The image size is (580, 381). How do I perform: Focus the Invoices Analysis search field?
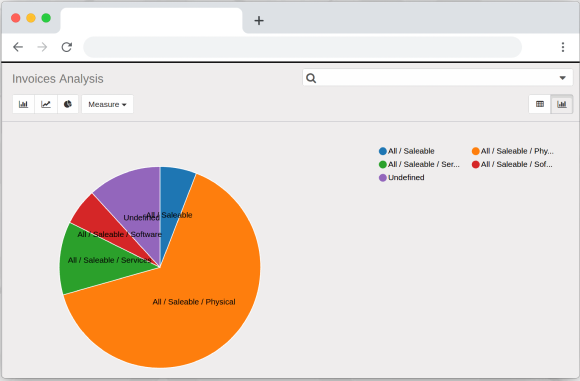[x=438, y=78]
